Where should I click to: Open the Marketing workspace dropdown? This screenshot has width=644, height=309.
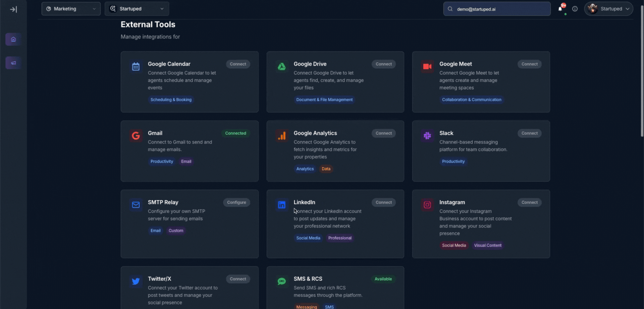click(71, 9)
